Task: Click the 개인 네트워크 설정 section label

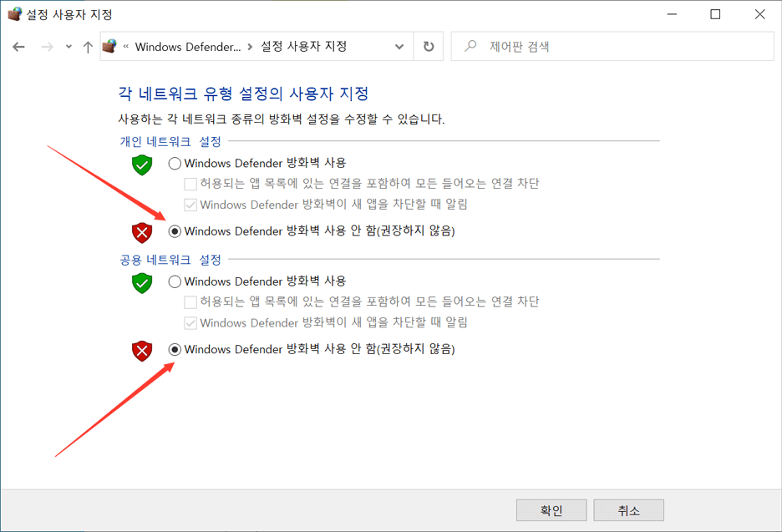Action: click(170, 142)
